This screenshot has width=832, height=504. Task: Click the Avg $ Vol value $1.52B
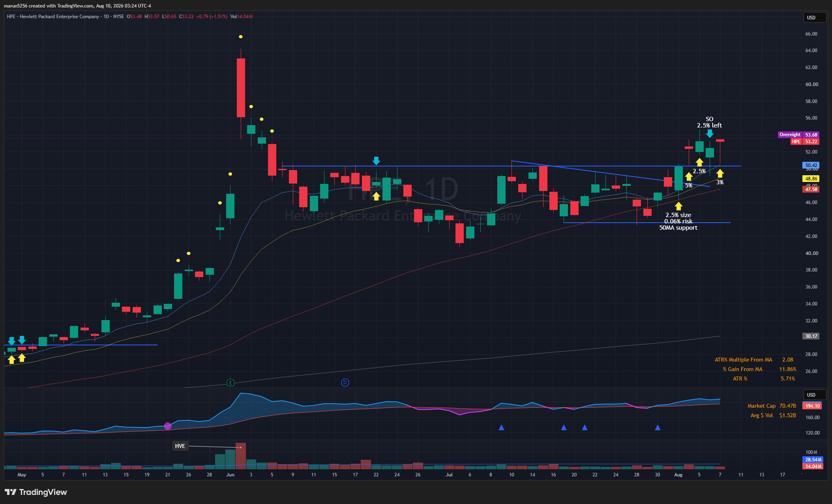click(787, 415)
